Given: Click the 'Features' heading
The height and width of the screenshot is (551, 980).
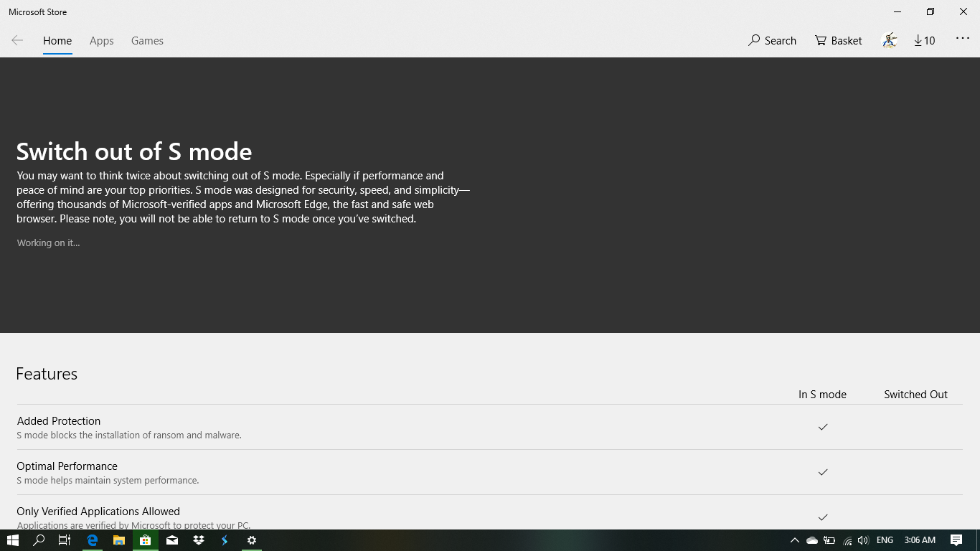Looking at the screenshot, I should (x=47, y=374).
